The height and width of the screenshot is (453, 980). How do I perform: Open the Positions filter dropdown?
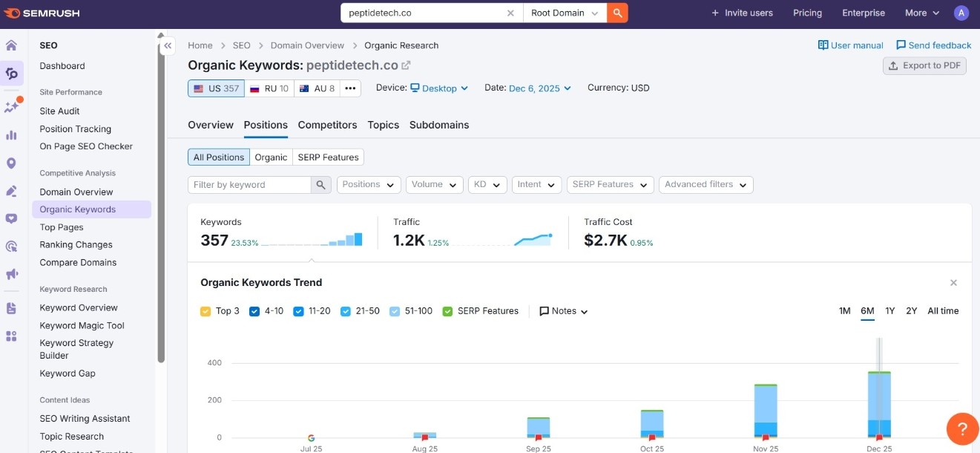tap(369, 185)
